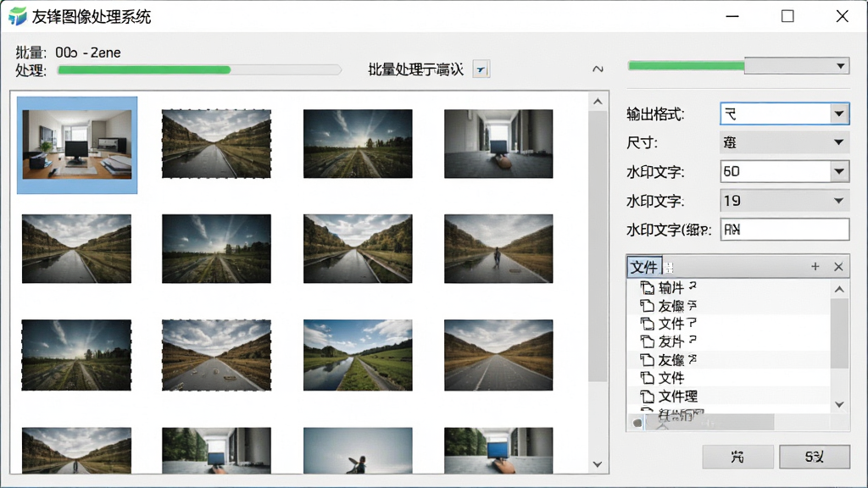The height and width of the screenshot is (488, 868).
Task: Click the down arrow of the file list scrollbar
Action: (840, 404)
